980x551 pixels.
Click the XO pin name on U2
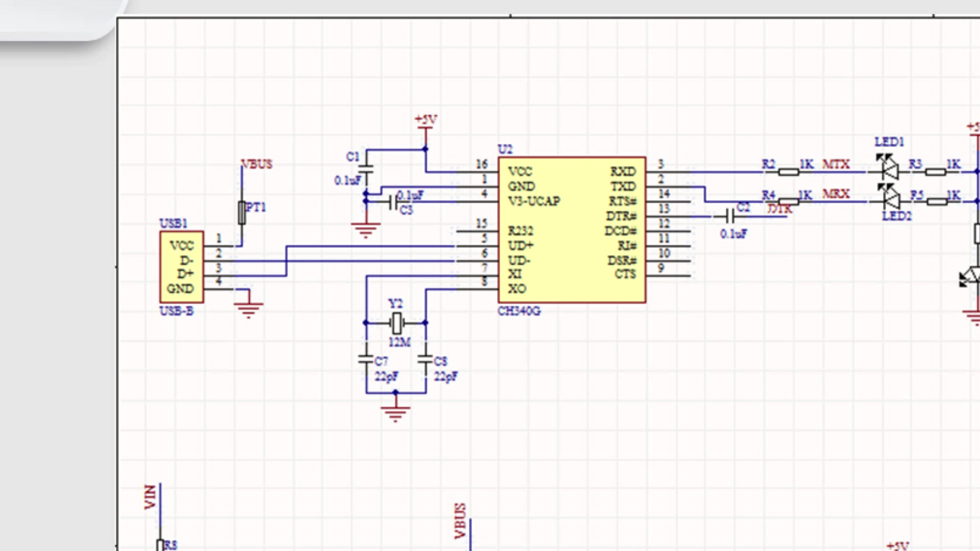point(517,289)
